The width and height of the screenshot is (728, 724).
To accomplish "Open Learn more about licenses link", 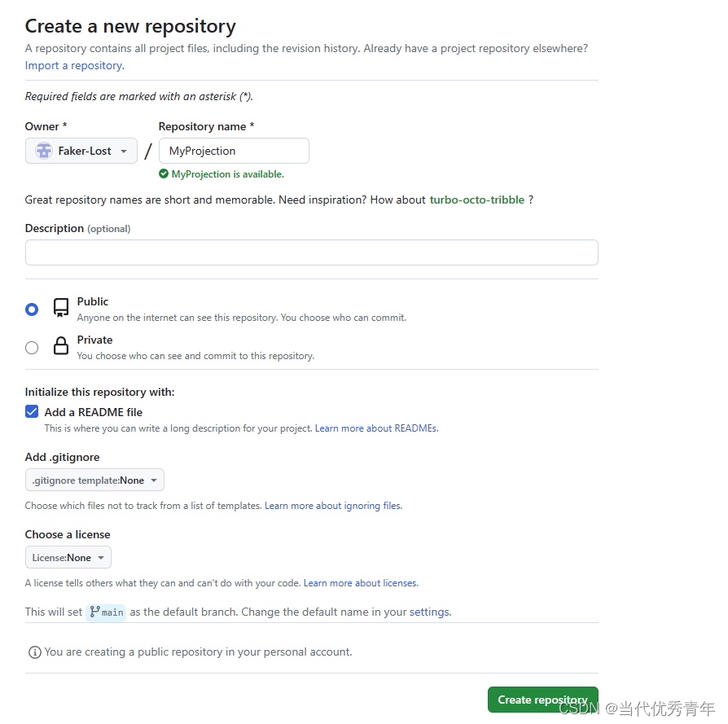I will point(361,583).
